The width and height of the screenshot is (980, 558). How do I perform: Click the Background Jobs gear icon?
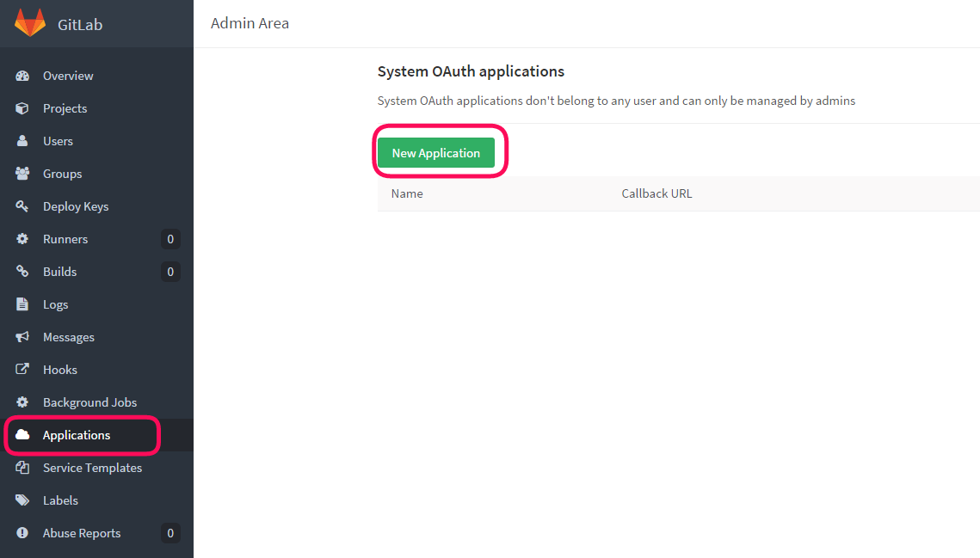click(22, 402)
